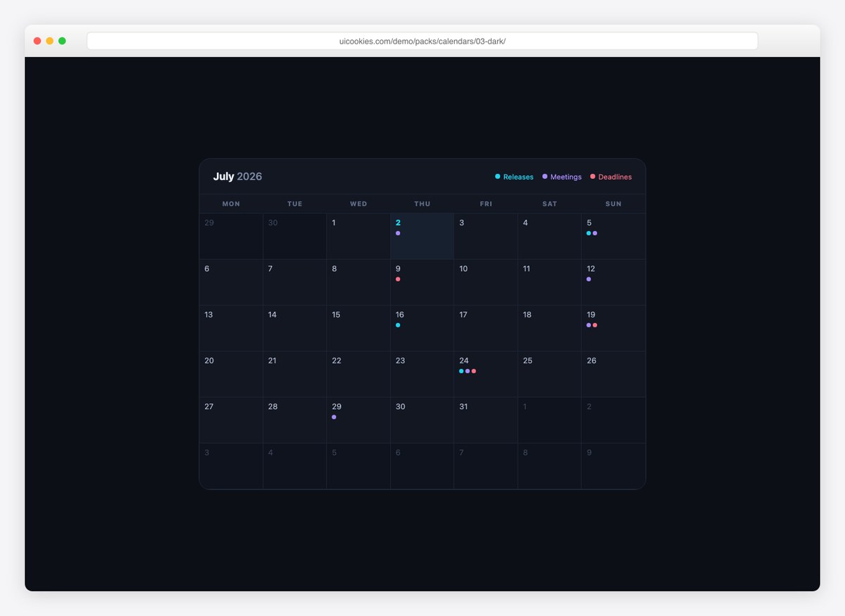
Task: Click the cyan Releases legend dot
Action: tap(498, 177)
